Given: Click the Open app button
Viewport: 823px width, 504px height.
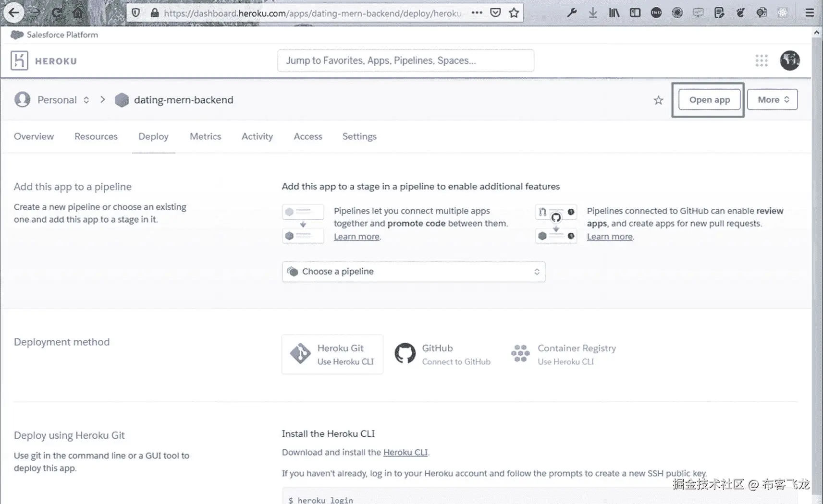Looking at the screenshot, I should pyautogui.click(x=709, y=99).
